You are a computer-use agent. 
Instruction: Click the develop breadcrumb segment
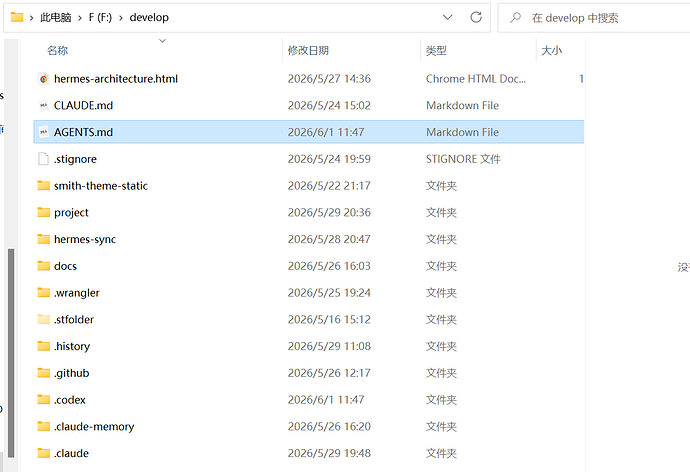pos(149,18)
